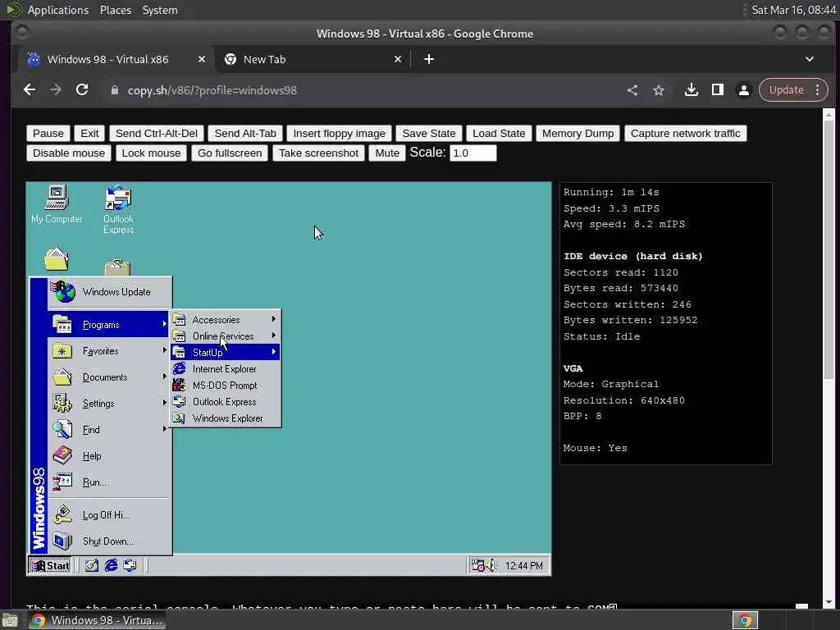
Task: Click Capture network traffic button
Action: [685, 134]
